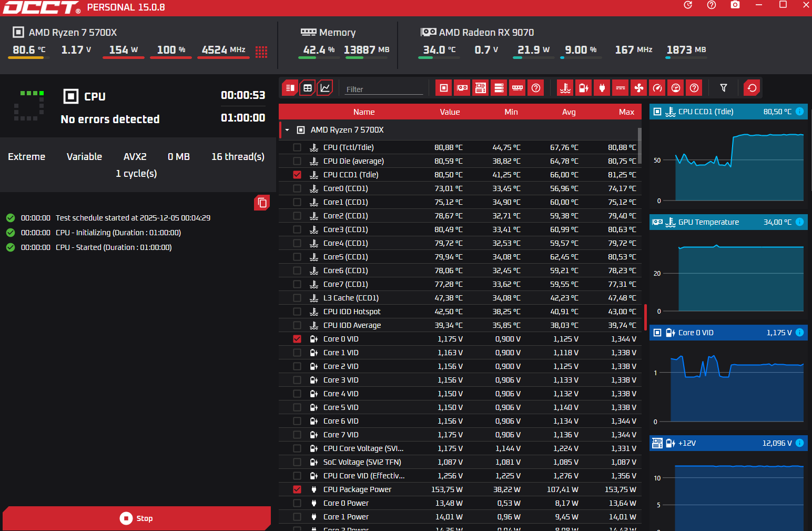Select the split list layout view icon

[x=290, y=88]
